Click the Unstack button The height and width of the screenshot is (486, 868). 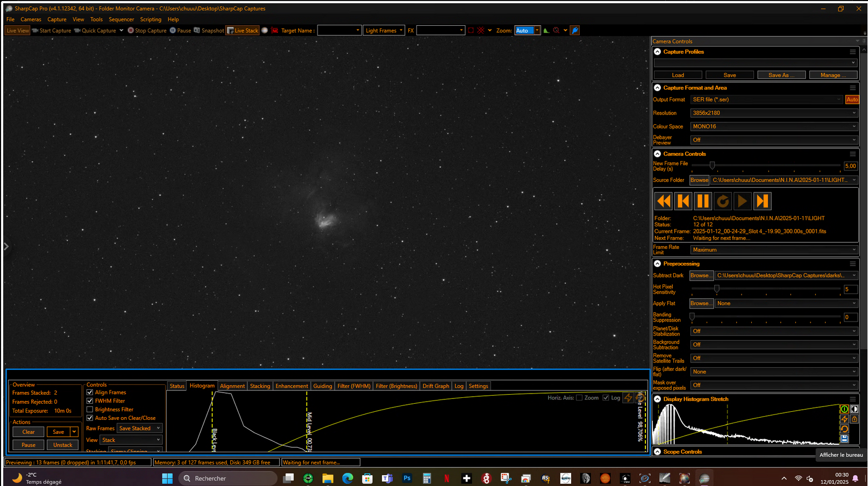click(62, 445)
